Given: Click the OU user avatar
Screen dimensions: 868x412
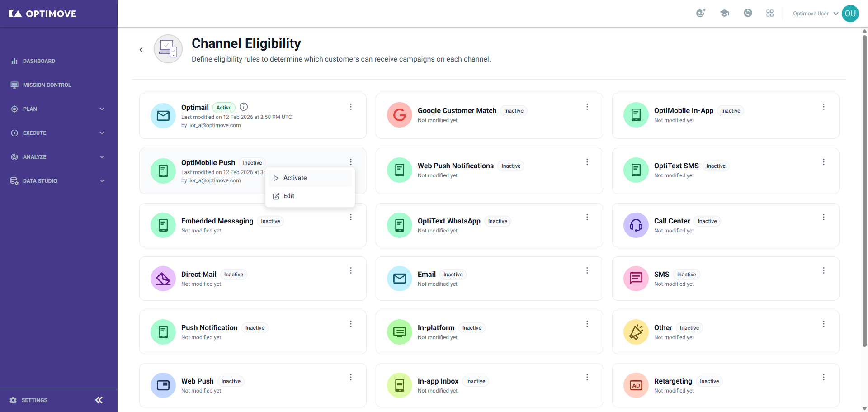Looking at the screenshot, I should 850,14.
